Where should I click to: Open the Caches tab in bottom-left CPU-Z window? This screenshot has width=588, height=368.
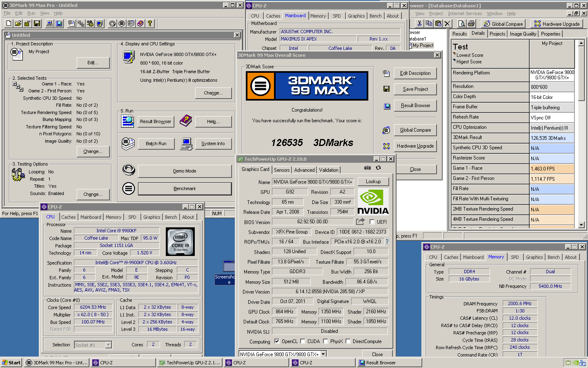tap(69, 217)
